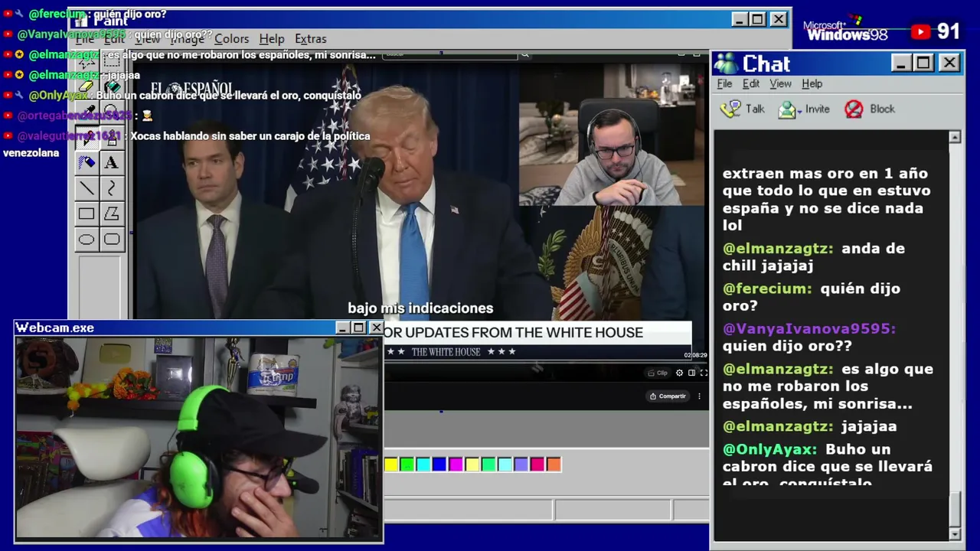Open the File menu in Chat window
Screen dimensions: 980x551
click(724, 83)
